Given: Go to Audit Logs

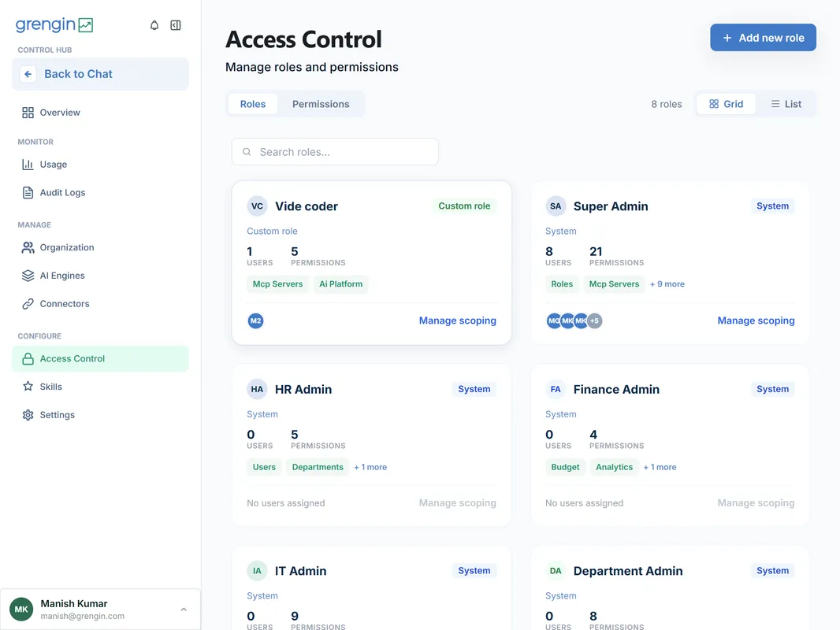Looking at the screenshot, I should click(x=100, y=193).
